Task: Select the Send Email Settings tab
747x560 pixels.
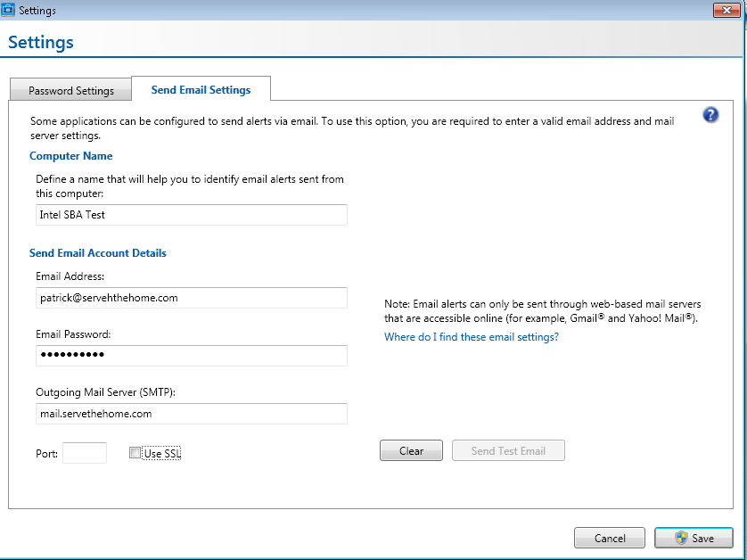Action: pyautogui.click(x=201, y=88)
